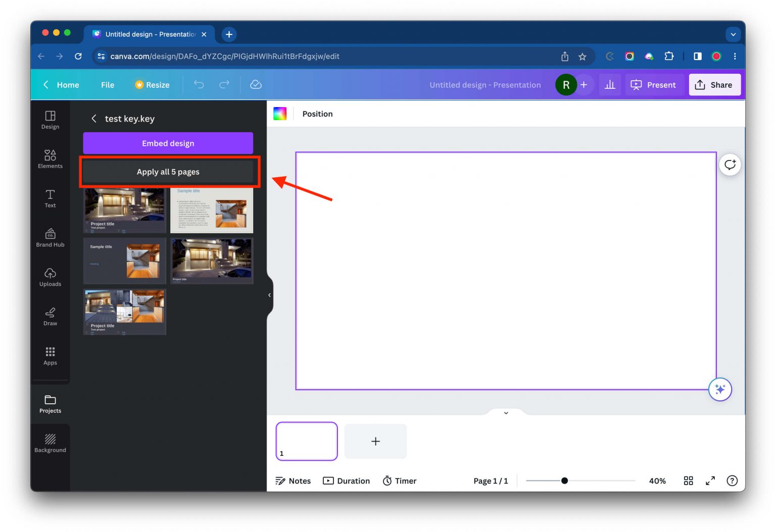Screen dimensions: 776x532
Task: Add a comment using the canvas comment icon
Action: [730, 165]
